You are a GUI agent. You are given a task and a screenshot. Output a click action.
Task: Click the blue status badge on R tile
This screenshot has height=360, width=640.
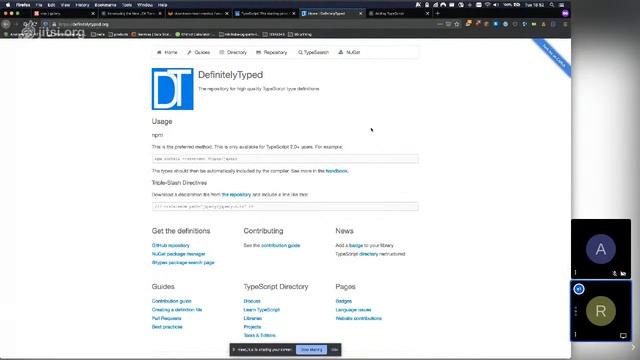pyautogui.click(x=579, y=289)
